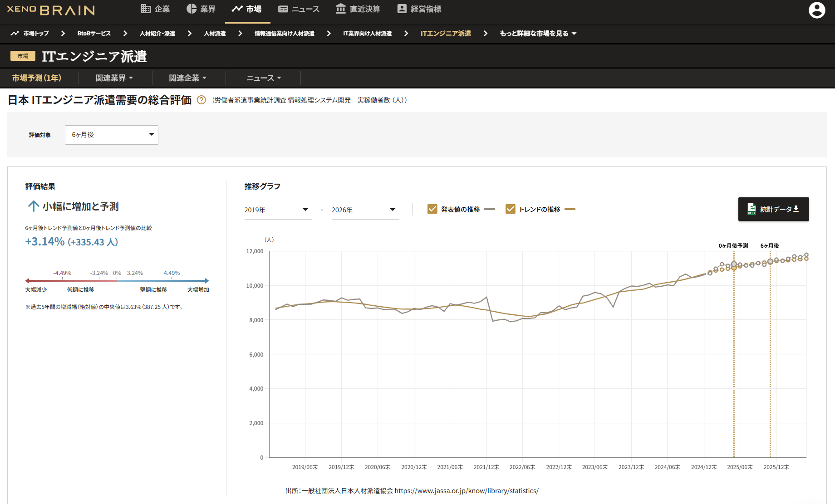Disable the トレンドの推移 checkbox
835x504 pixels.
point(510,209)
